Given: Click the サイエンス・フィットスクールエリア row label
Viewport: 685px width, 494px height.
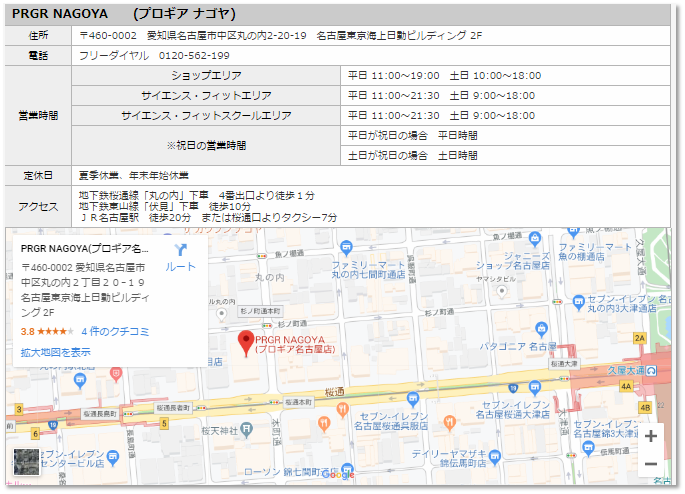Looking at the screenshot, I should (206, 116).
